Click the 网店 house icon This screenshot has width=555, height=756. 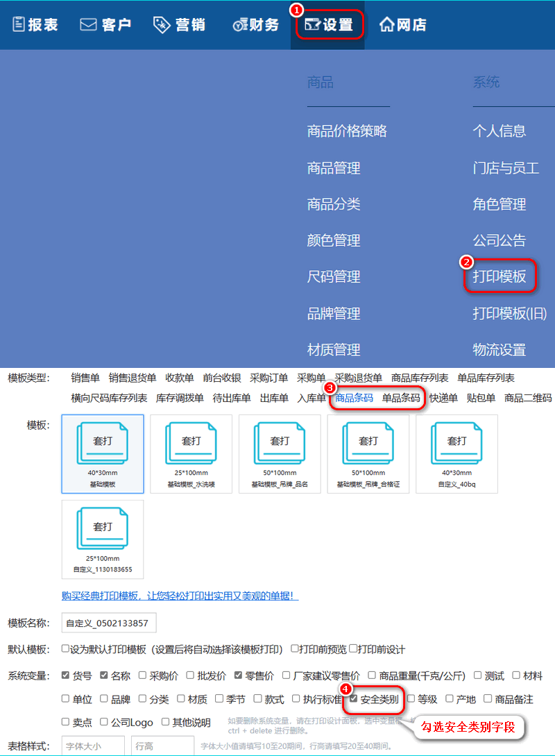(386, 25)
